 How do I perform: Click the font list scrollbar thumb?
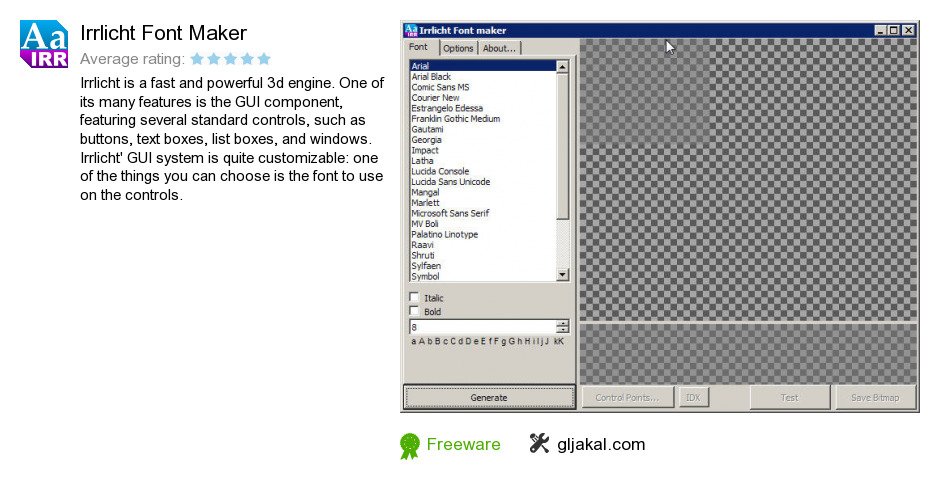[562, 146]
